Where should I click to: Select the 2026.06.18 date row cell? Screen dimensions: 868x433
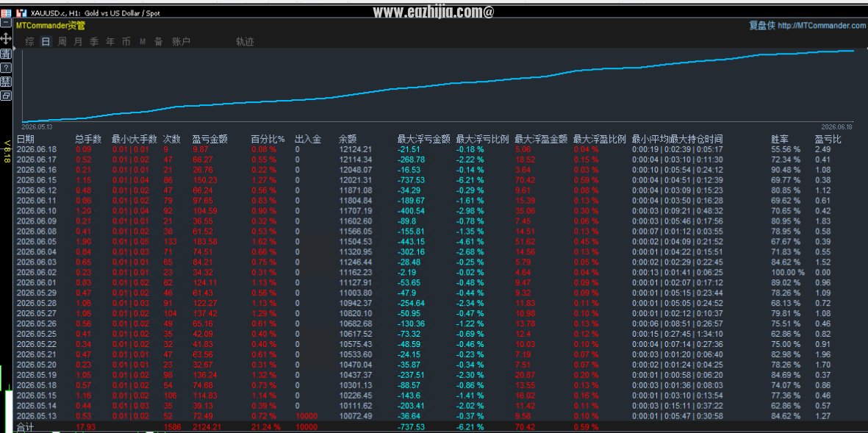coord(37,149)
